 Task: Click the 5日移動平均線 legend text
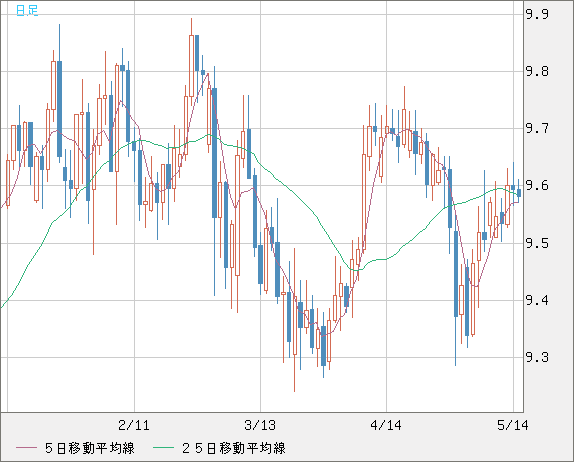click(x=90, y=448)
